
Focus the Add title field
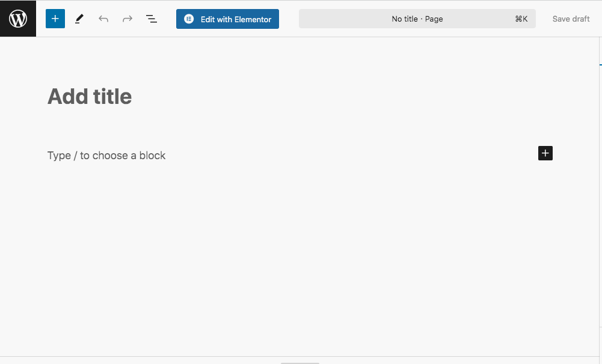click(90, 96)
